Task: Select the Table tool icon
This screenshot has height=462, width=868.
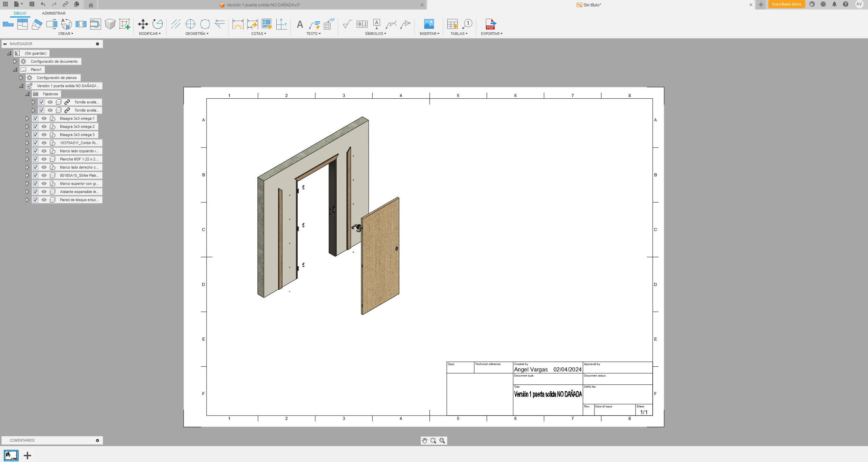Action: coord(452,24)
